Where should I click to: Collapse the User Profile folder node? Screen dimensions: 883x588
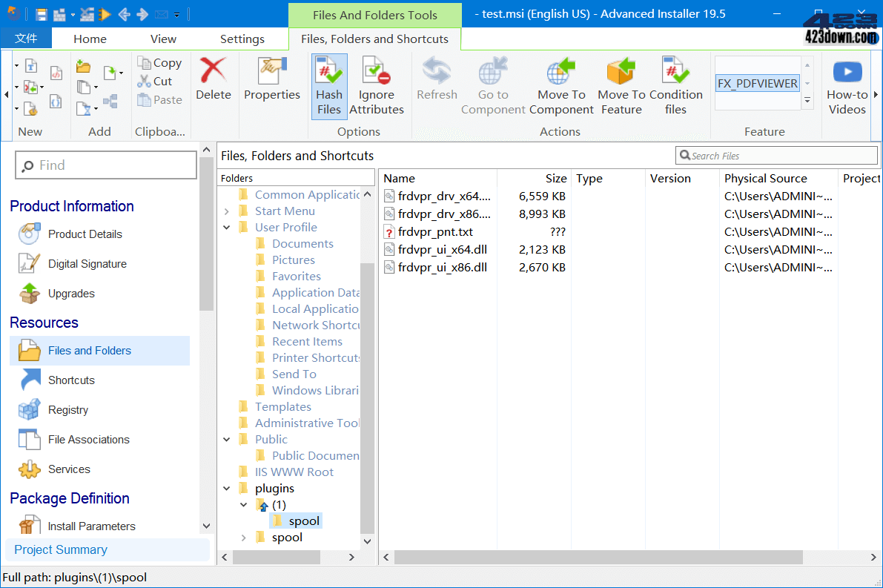pos(227,227)
